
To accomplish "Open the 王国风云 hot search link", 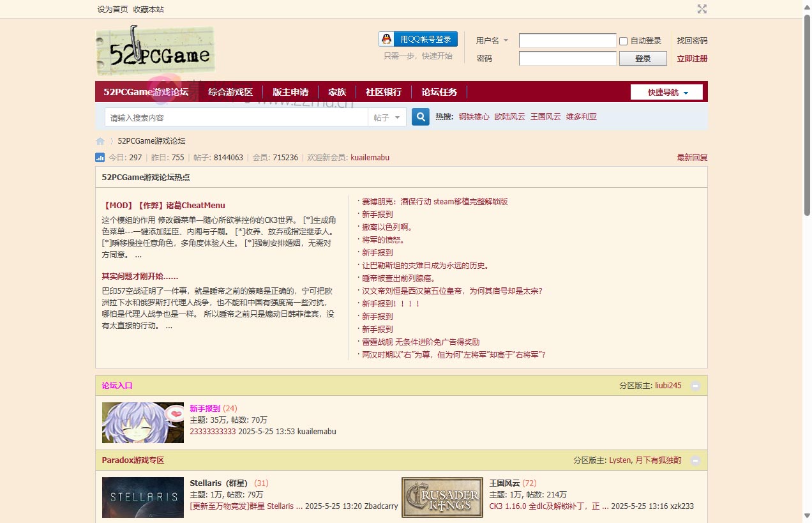I will click(545, 116).
